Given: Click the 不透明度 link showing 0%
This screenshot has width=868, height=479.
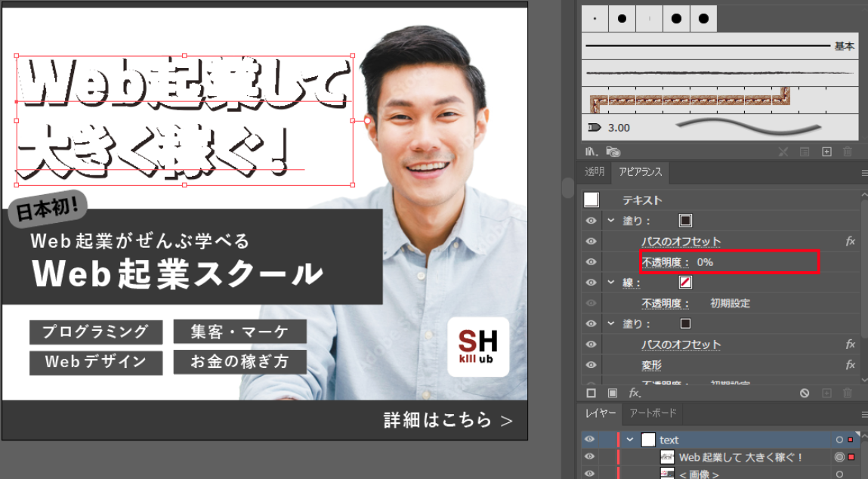Looking at the screenshot, I should [665, 262].
